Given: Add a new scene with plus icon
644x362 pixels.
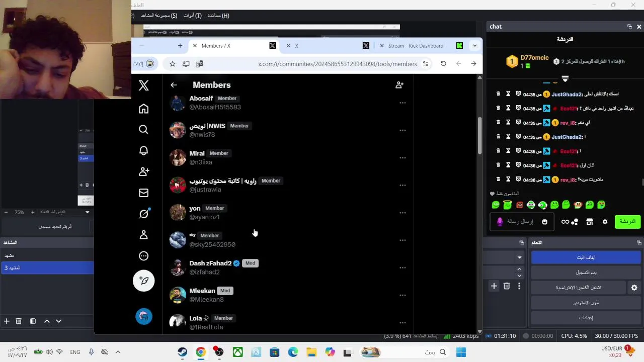Looking at the screenshot, I should point(7,321).
